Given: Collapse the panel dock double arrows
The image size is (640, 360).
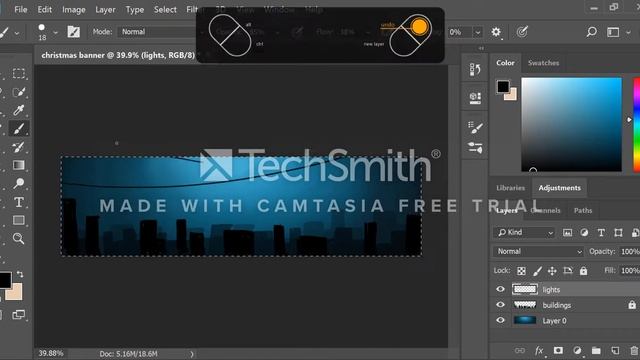Looking at the screenshot, I should (481, 48).
